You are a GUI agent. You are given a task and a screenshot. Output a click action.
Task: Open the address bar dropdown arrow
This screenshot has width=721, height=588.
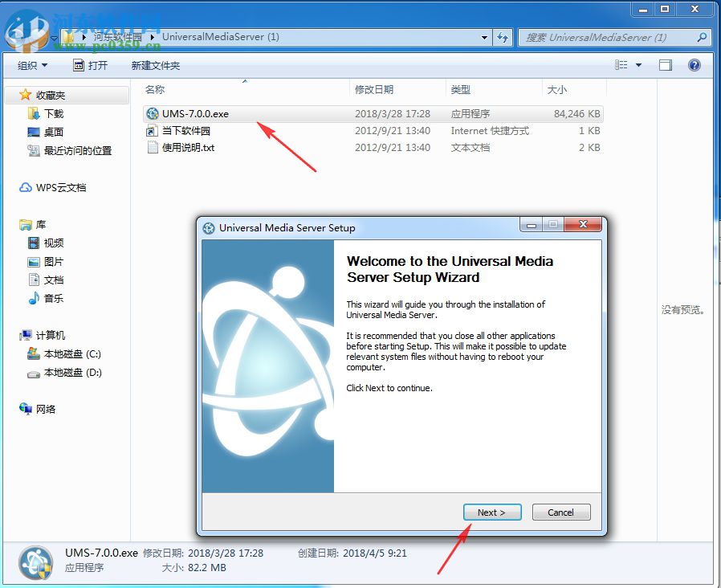[x=483, y=37]
